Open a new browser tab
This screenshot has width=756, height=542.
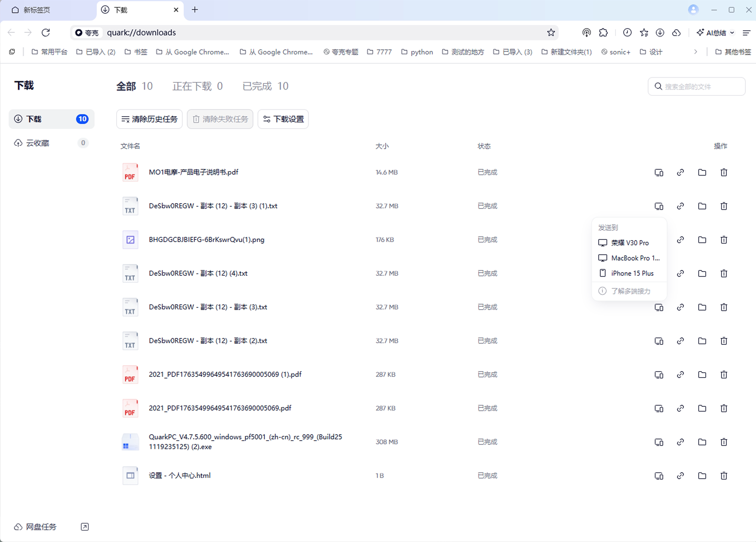[x=195, y=10]
